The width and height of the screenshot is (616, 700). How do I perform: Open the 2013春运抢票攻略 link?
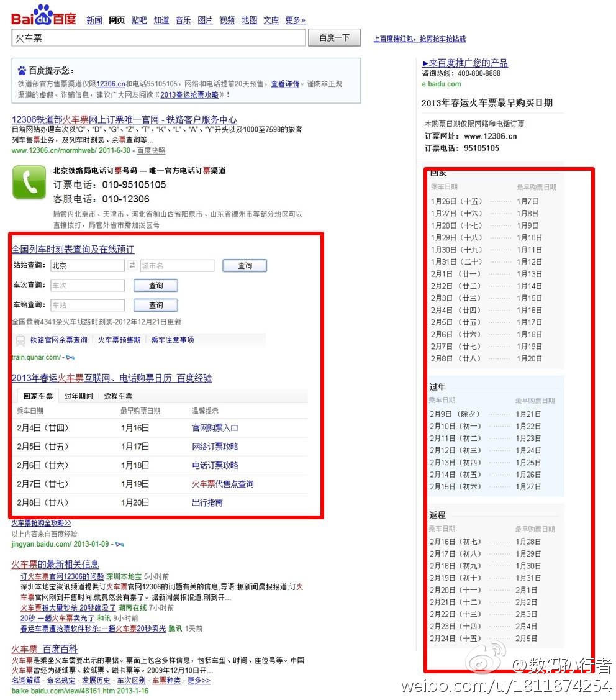[x=189, y=94]
